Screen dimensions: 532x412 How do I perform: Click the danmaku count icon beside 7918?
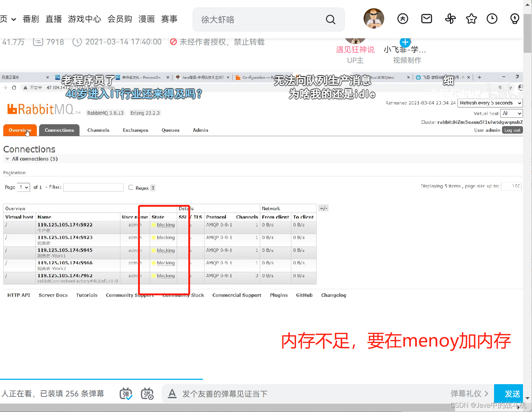click(x=38, y=42)
